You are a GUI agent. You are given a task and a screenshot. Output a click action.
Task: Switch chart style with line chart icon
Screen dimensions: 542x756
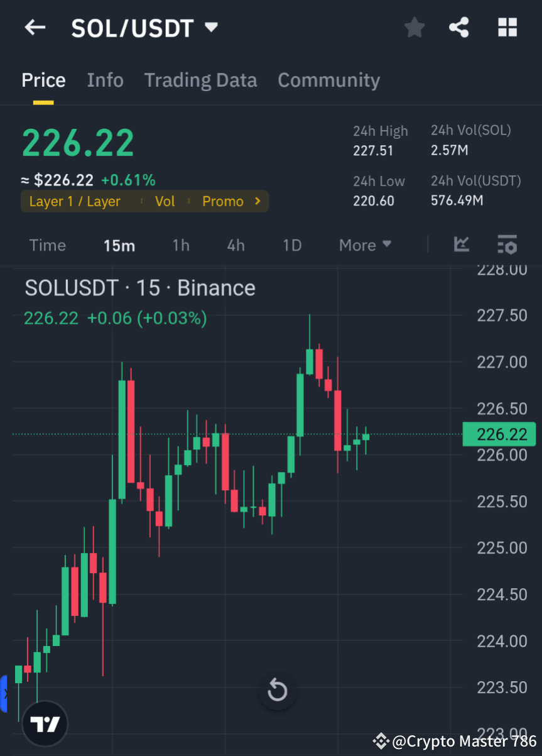coord(462,245)
